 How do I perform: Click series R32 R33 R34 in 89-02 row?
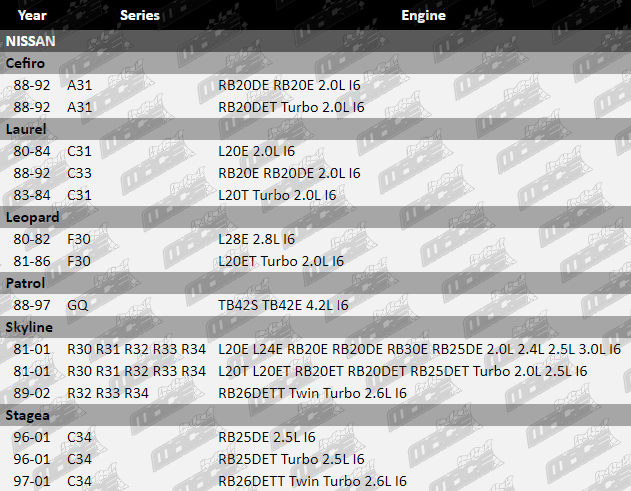pyautogui.click(x=108, y=393)
